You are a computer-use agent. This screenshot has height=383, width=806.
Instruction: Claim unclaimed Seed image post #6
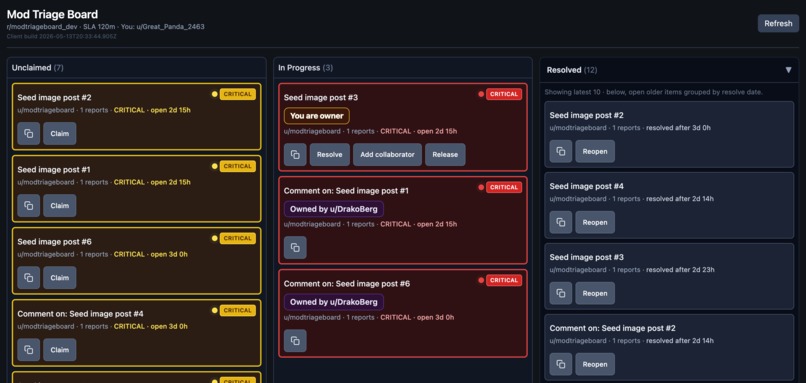tap(60, 278)
